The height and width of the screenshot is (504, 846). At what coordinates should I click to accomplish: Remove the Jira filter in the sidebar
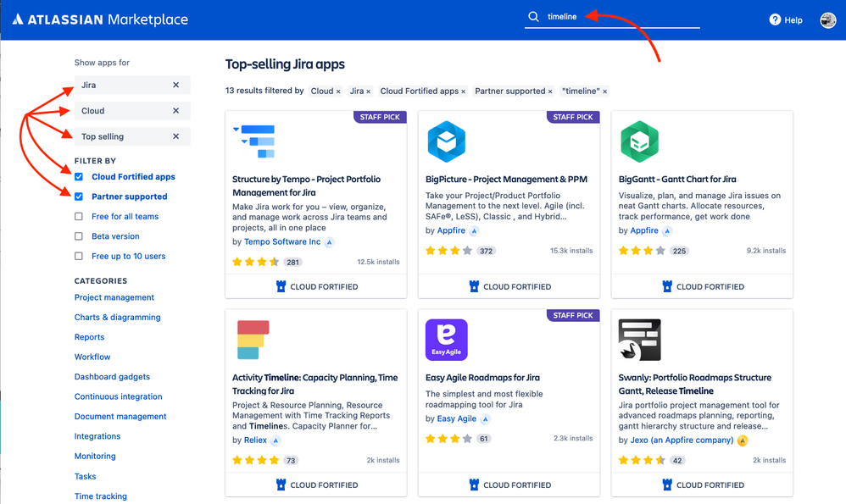point(175,86)
